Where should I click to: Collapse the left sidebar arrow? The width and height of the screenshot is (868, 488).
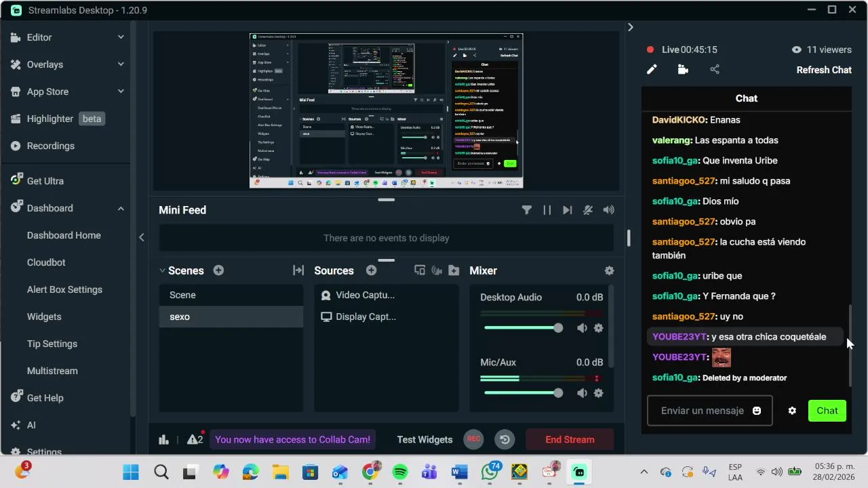click(141, 237)
